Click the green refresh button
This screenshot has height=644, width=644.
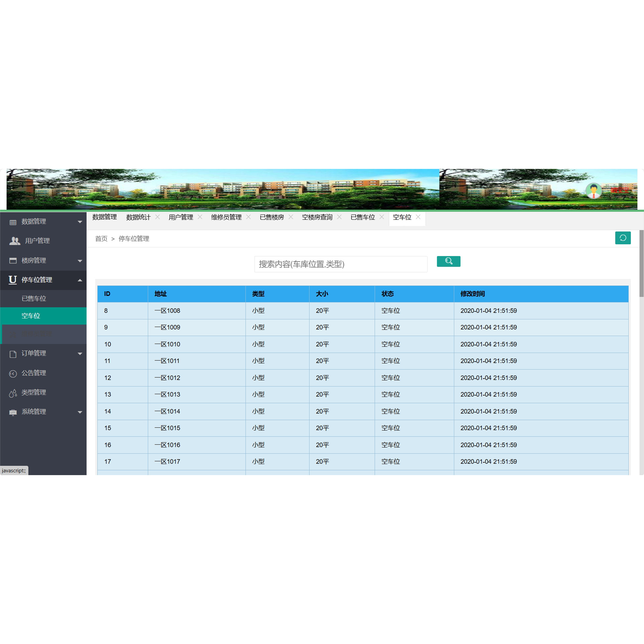click(623, 238)
